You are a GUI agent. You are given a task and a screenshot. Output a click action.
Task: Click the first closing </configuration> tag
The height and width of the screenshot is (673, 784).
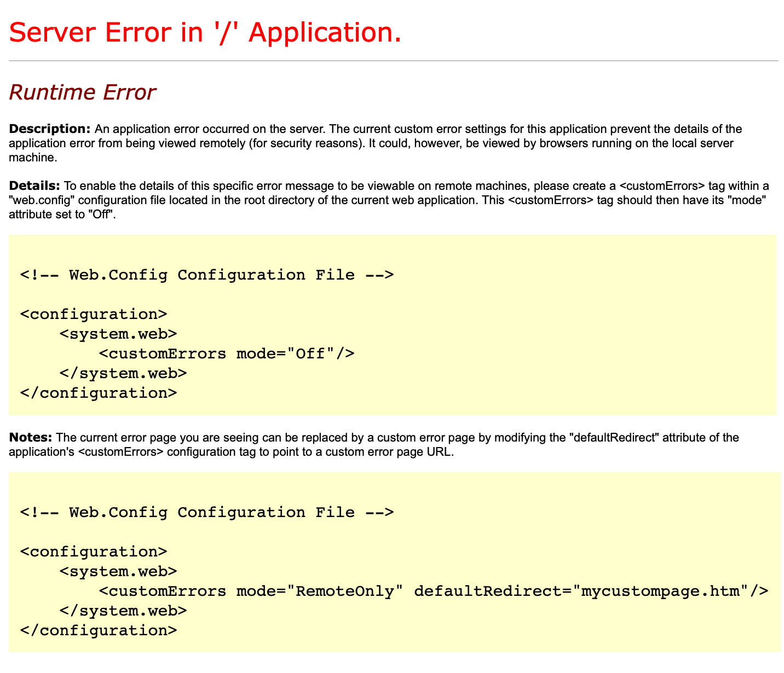click(x=98, y=393)
